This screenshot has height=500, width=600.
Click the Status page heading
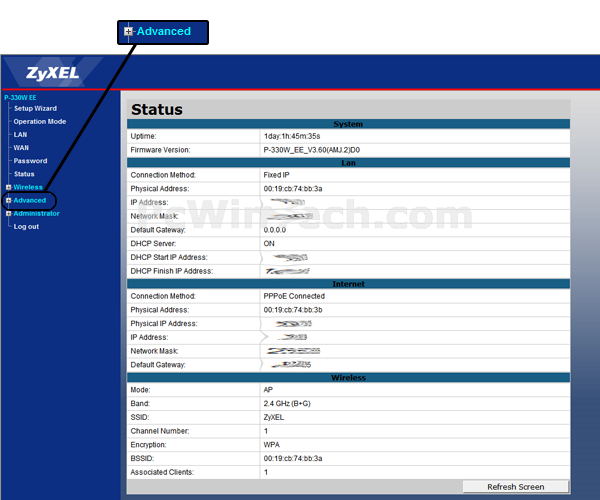click(x=157, y=110)
